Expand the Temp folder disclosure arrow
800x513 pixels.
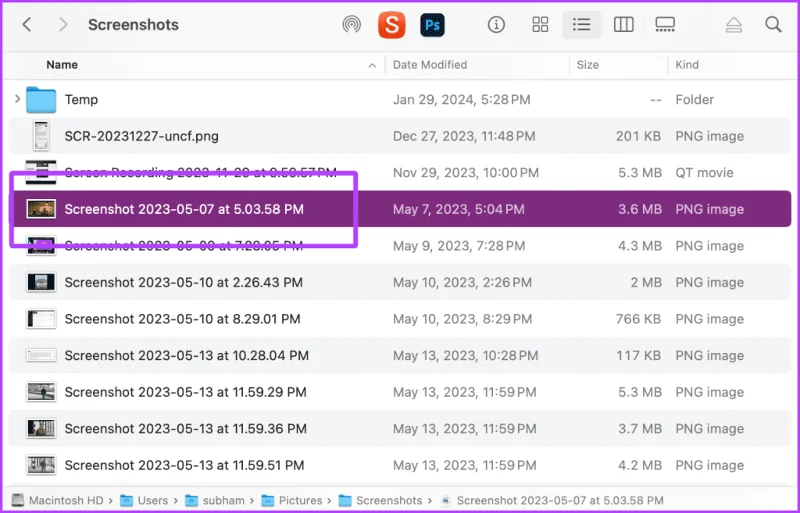click(x=17, y=99)
